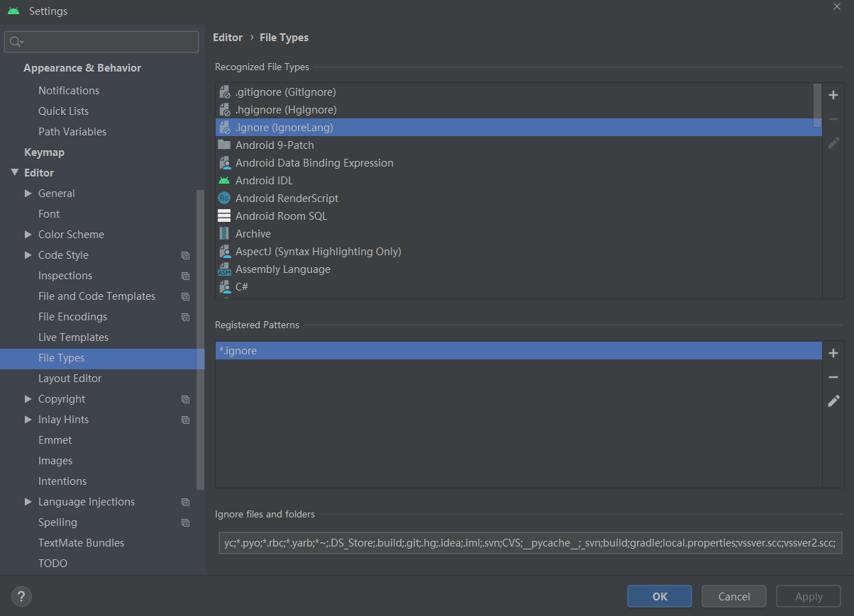The image size is (854, 616).
Task: Expand the Inlay Hints node
Action: pos(28,420)
